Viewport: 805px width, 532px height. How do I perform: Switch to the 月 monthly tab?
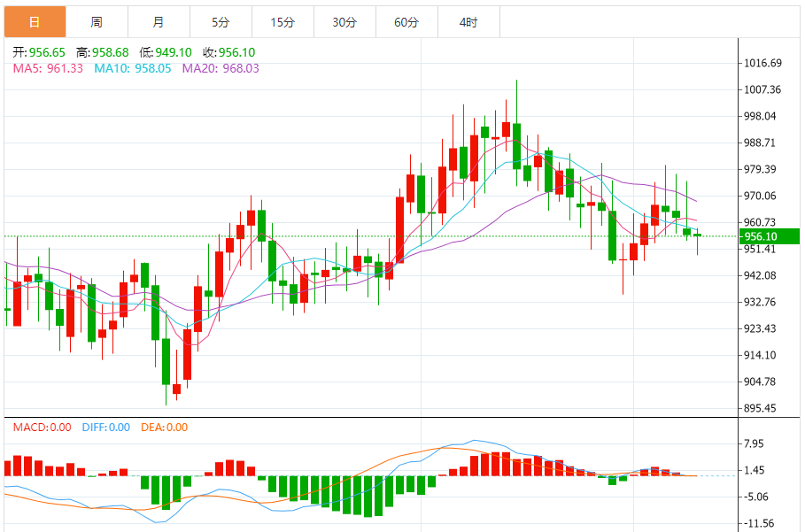coord(159,22)
